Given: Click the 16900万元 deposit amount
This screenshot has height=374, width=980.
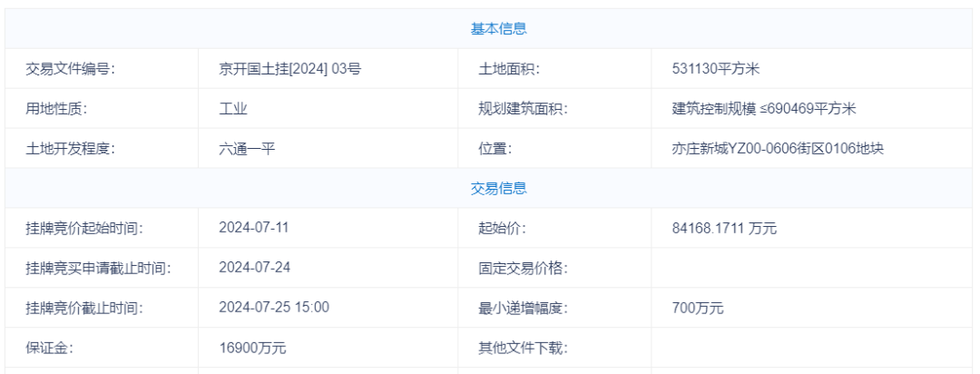Looking at the screenshot, I should tap(253, 348).
